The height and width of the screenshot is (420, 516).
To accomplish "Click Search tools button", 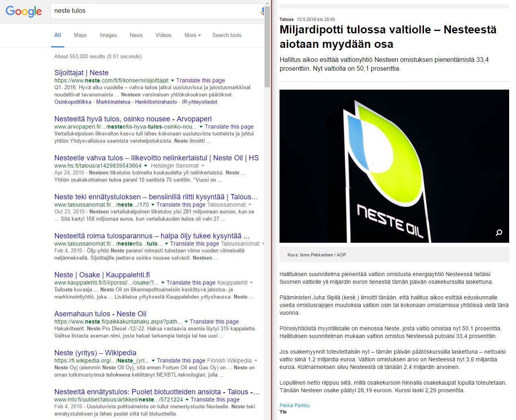I will click(x=227, y=35).
